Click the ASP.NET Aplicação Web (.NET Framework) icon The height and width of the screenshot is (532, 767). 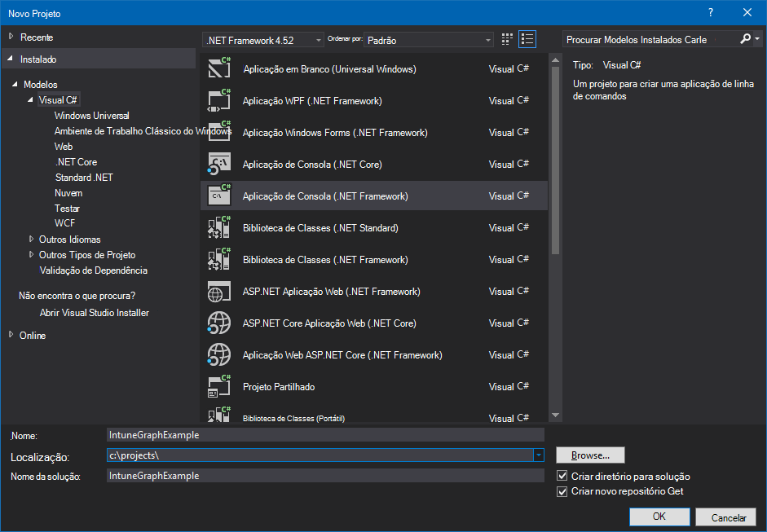click(219, 291)
